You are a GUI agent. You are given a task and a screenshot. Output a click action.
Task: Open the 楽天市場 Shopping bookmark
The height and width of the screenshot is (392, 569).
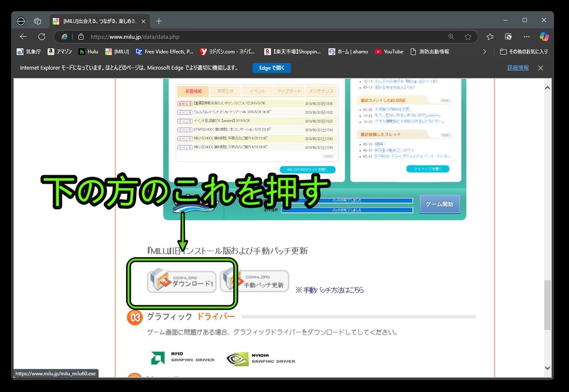point(292,52)
